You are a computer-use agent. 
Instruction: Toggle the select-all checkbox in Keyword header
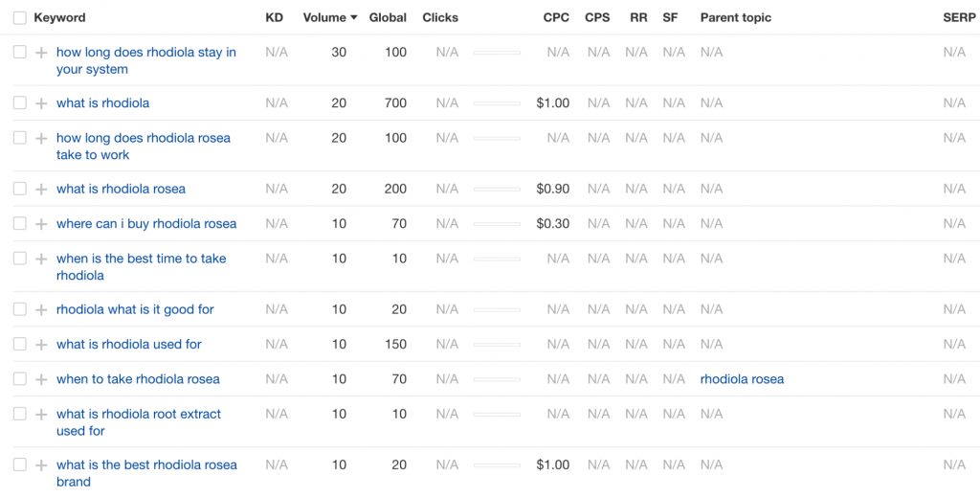(x=20, y=18)
